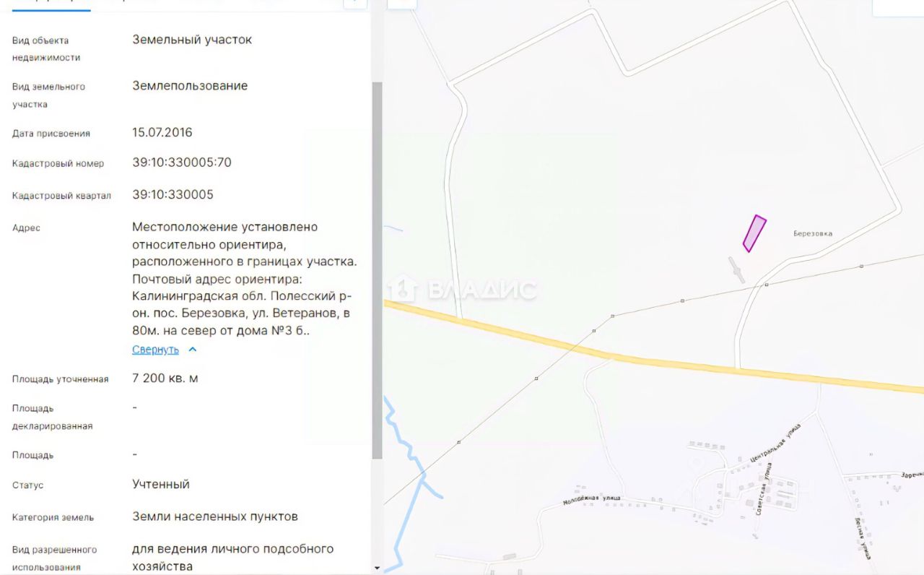924x575 pixels.
Task: Click the "Дата присвоения" label
Action: click(51, 134)
